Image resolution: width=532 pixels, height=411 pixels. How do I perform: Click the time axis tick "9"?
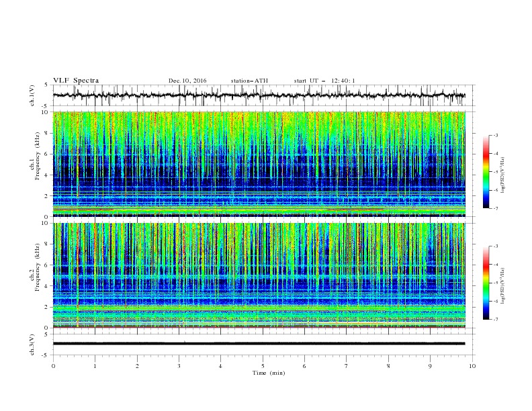pos(430,366)
